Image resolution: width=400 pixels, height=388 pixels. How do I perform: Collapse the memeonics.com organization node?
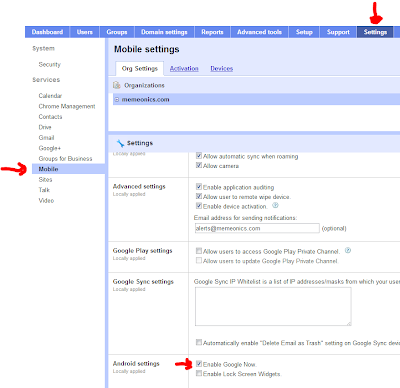(117, 99)
